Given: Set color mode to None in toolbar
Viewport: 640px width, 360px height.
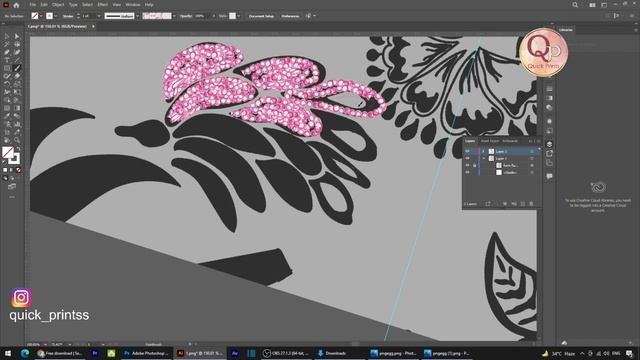Looking at the screenshot, I should click(18, 170).
